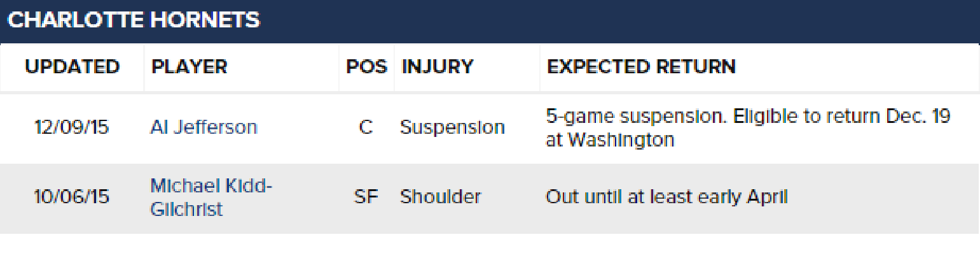Select the Suspension injury cell
The width and height of the screenshot is (980, 258).
(x=452, y=127)
